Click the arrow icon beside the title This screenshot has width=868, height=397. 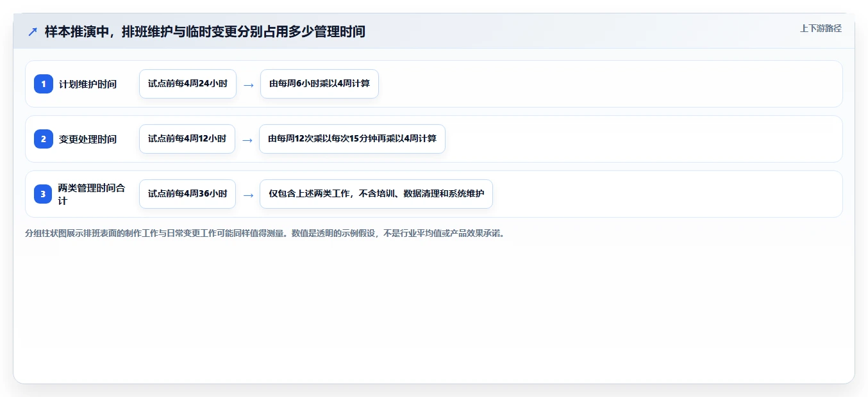33,31
